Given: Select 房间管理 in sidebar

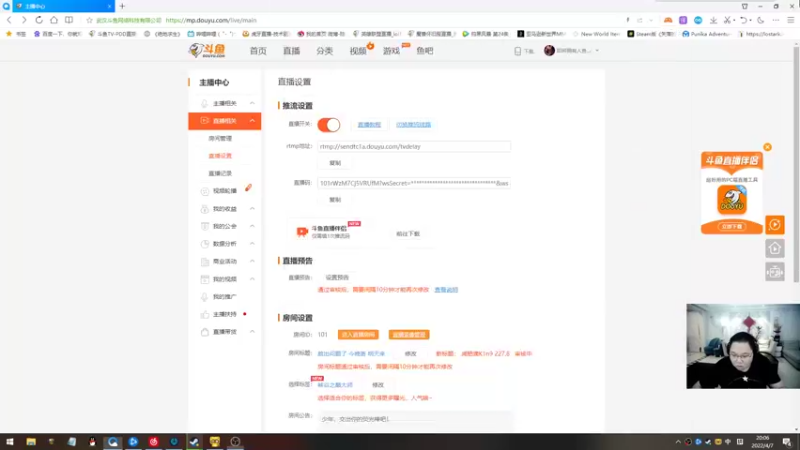Looking at the screenshot, I should point(220,138).
